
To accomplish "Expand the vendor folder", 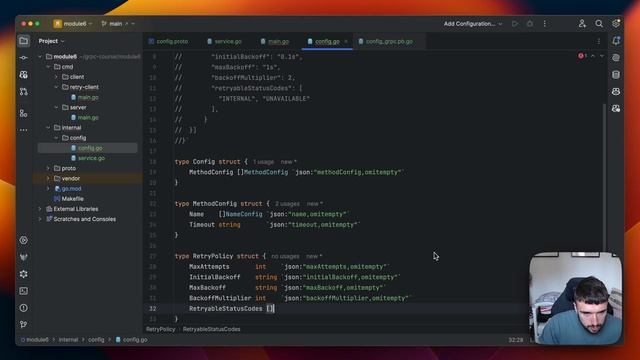I will pyautogui.click(x=49, y=178).
